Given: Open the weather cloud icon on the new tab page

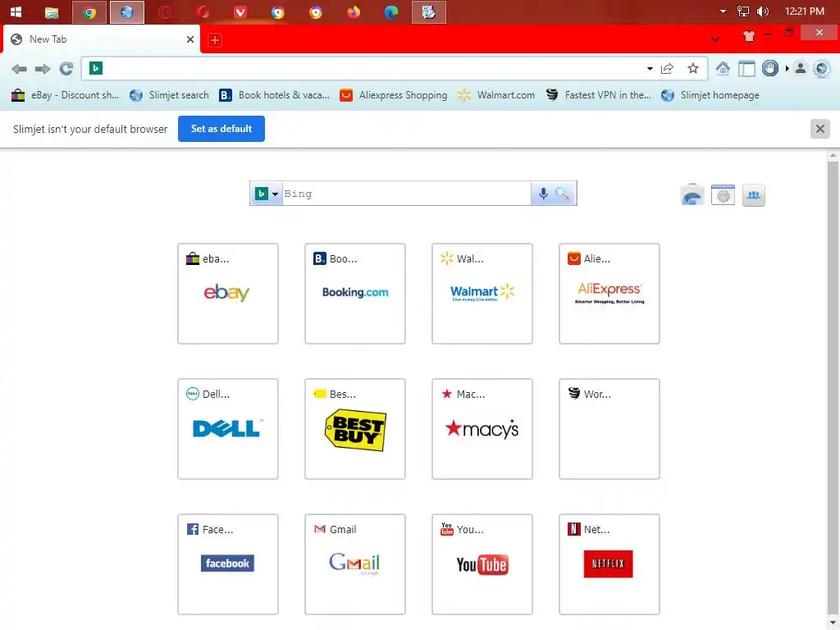Looking at the screenshot, I should point(692,195).
